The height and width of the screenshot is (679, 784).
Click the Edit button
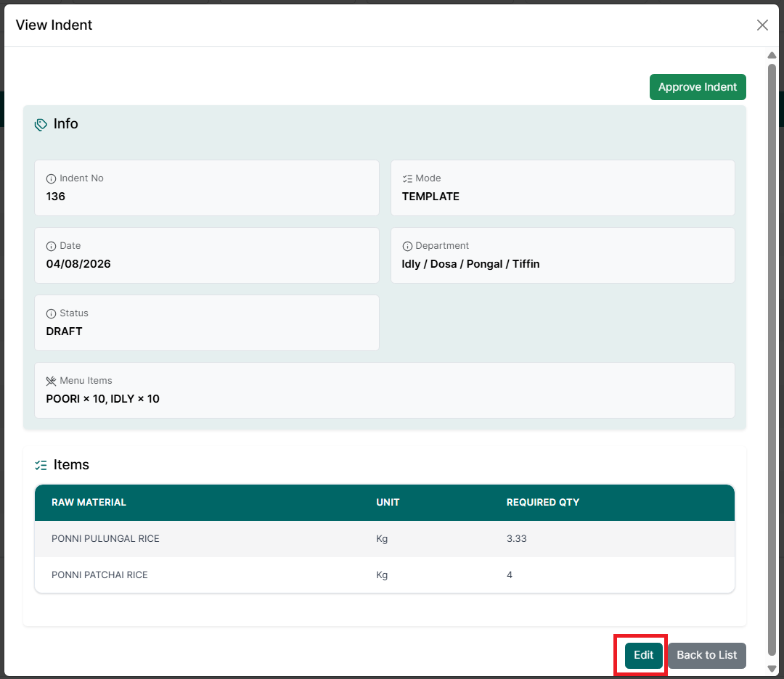[x=643, y=655]
